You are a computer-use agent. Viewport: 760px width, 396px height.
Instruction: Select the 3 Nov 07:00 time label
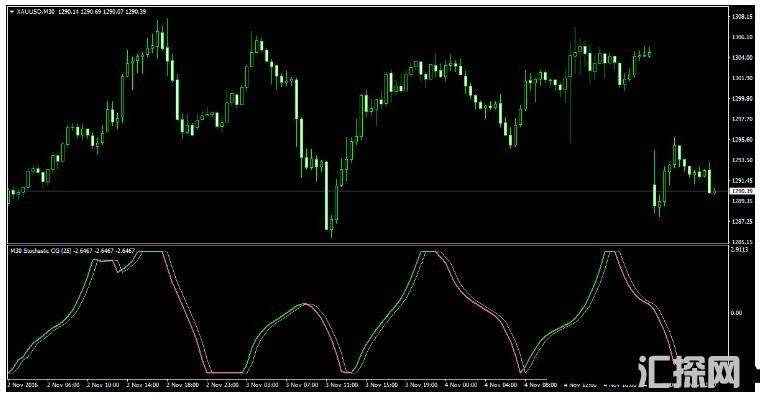click(301, 385)
